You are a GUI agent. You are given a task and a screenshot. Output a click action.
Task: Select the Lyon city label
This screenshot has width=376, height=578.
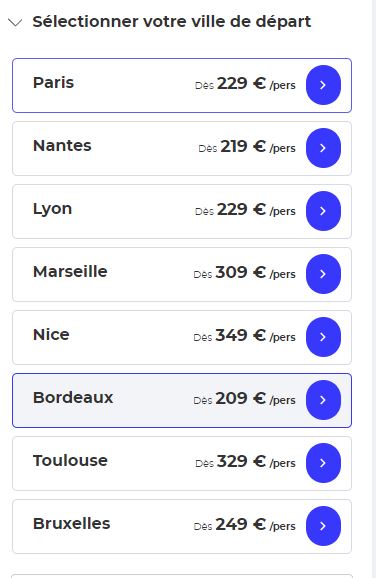point(52,209)
